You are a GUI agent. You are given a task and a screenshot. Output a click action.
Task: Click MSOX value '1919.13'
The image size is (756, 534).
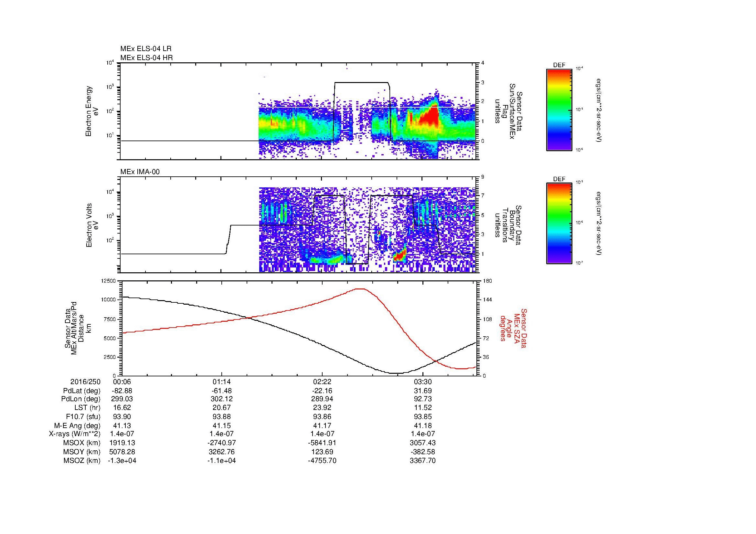(122, 443)
